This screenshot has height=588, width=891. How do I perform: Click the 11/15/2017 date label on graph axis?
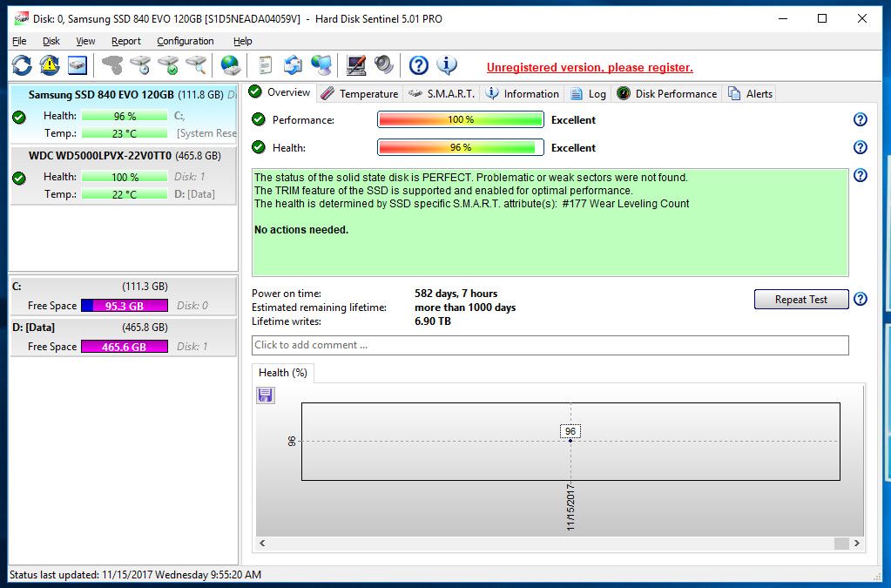[570, 507]
